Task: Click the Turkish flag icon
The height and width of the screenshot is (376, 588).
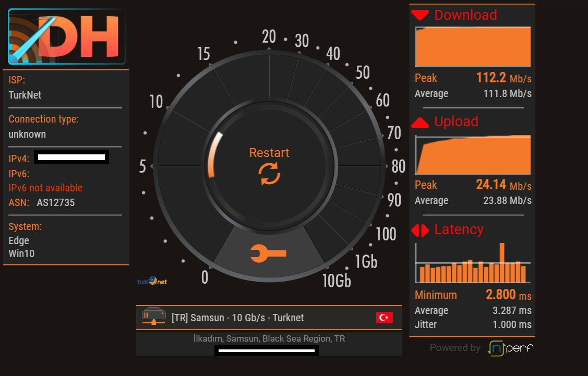Action: coord(385,318)
